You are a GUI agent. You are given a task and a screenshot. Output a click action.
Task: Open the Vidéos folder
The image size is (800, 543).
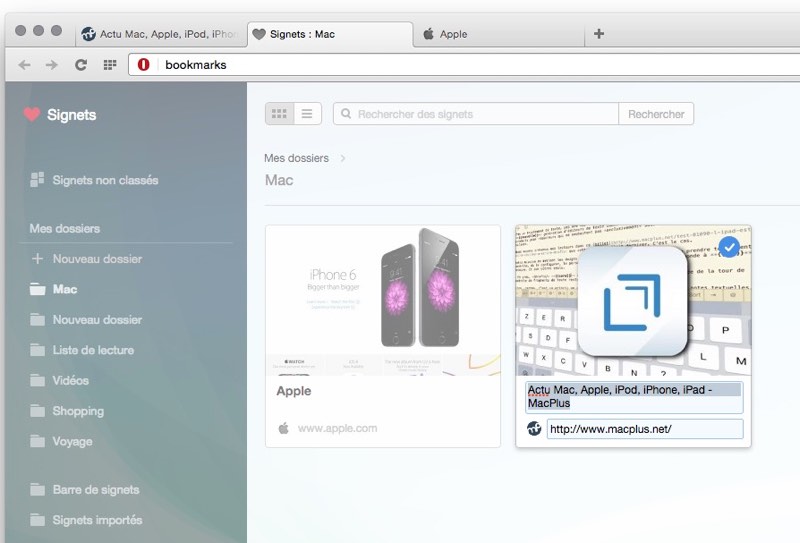59,381
